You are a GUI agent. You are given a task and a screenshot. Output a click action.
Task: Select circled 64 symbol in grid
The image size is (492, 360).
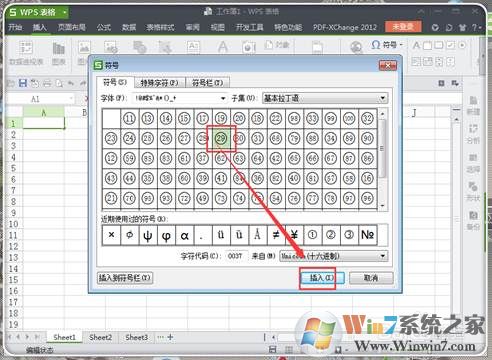257,158
